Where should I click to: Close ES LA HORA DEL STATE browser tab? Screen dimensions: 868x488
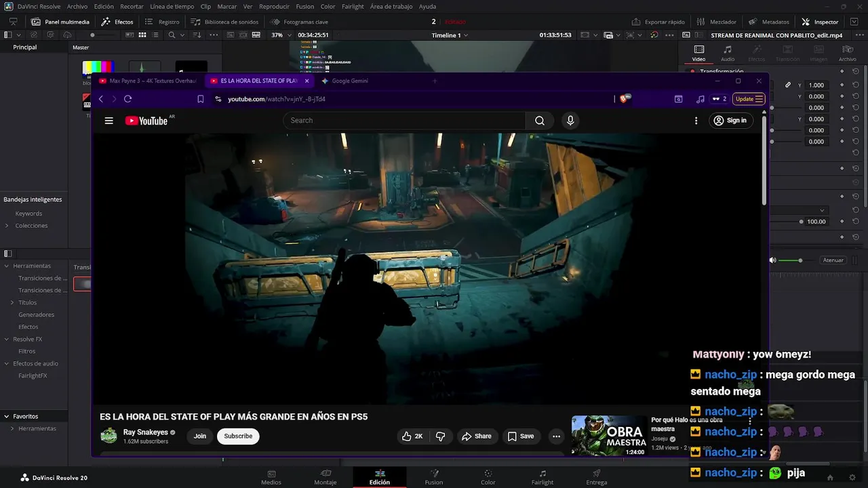click(x=307, y=81)
